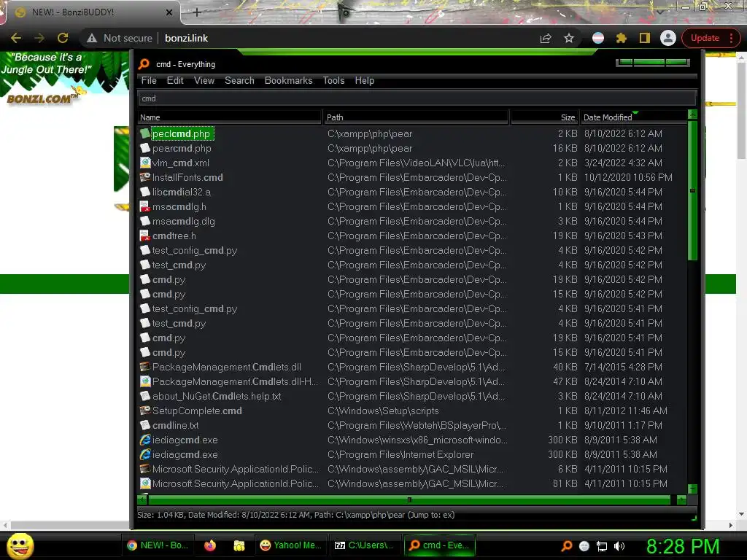
Task: Click the Everything vertical scrollbar thumb
Action: point(693,190)
